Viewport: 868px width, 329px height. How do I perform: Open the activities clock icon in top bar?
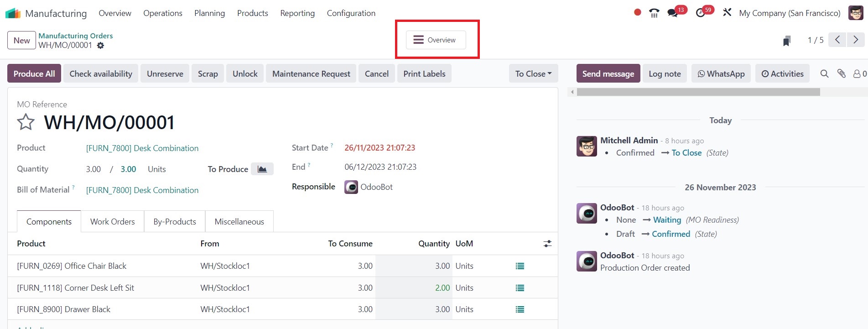tap(701, 13)
